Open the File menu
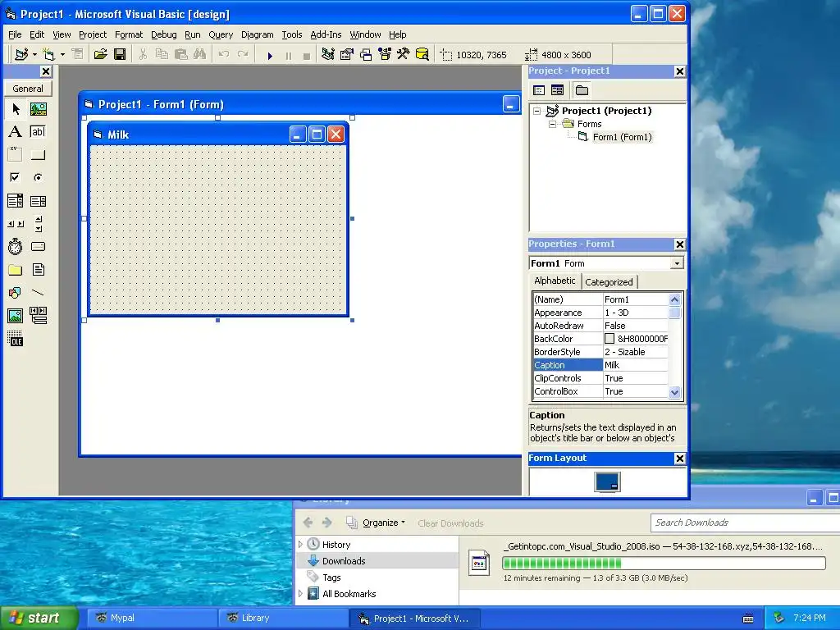This screenshot has height=630, width=840. point(15,34)
